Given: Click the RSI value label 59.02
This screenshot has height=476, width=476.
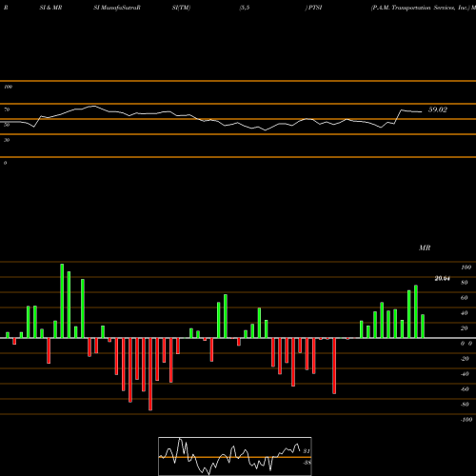Looking at the screenshot, I should coord(438,109).
